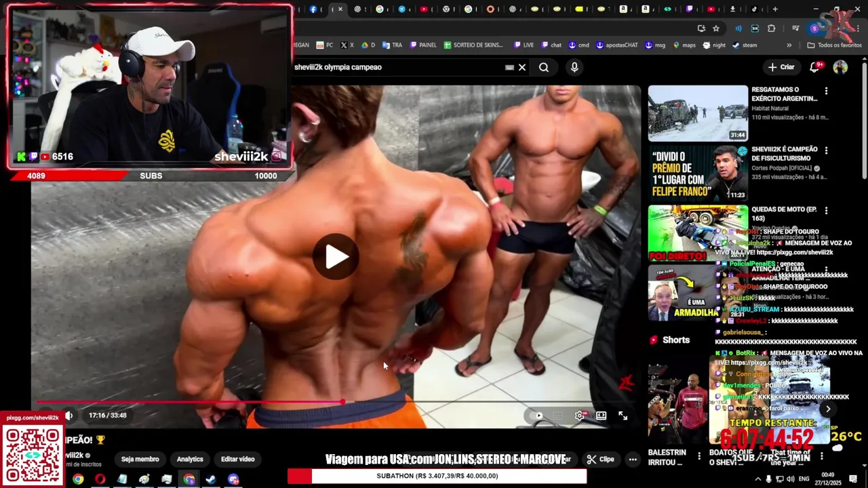Open the maps bookmark

[684, 45]
